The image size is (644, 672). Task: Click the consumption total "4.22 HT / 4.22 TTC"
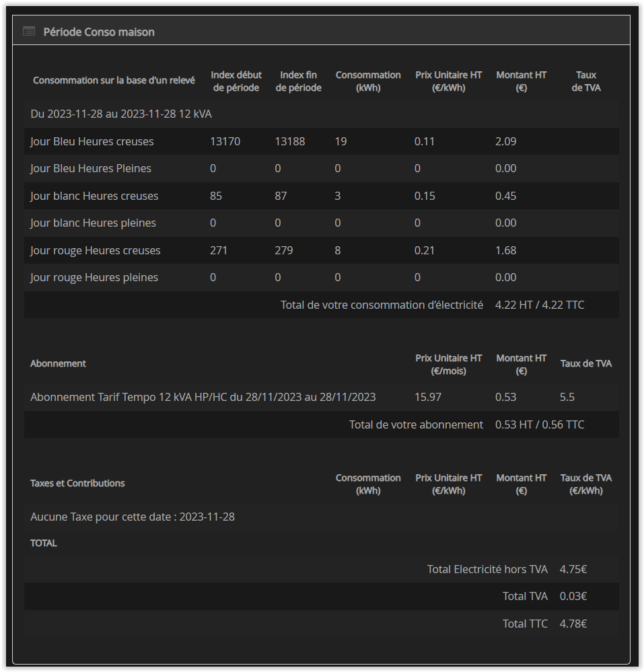[539, 305]
